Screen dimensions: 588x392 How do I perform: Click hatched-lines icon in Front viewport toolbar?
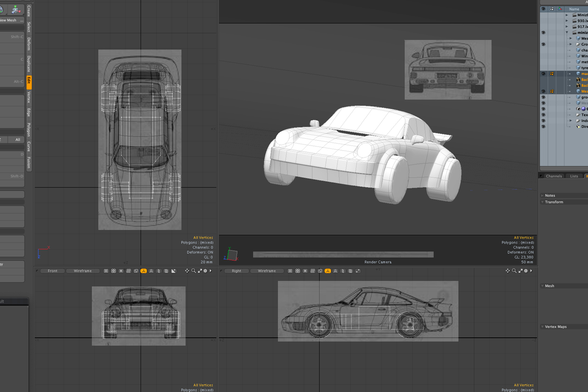pos(129,271)
